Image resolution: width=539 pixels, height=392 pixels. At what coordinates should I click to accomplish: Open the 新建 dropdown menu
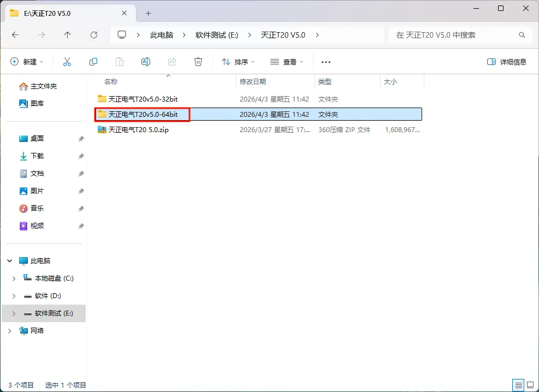[x=27, y=62]
